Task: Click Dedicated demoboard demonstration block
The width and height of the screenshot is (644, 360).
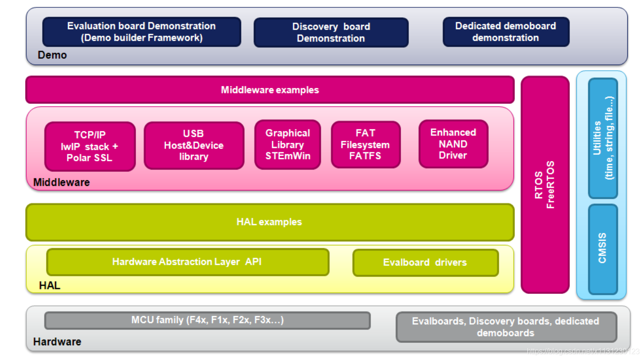Action: pos(506,32)
